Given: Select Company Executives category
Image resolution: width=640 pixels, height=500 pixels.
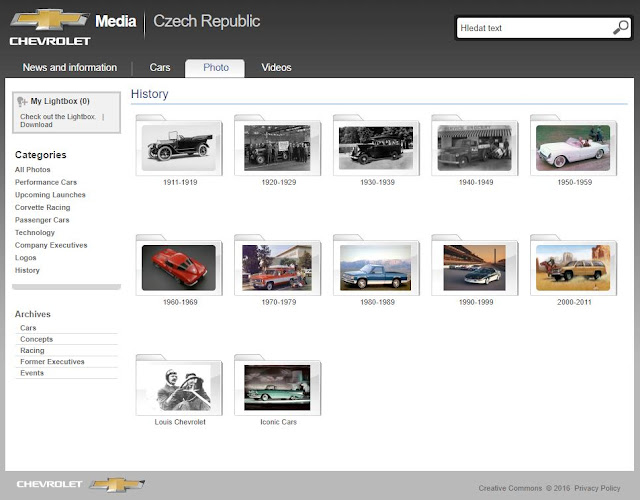Looking at the screenshot, I should 51,245.
